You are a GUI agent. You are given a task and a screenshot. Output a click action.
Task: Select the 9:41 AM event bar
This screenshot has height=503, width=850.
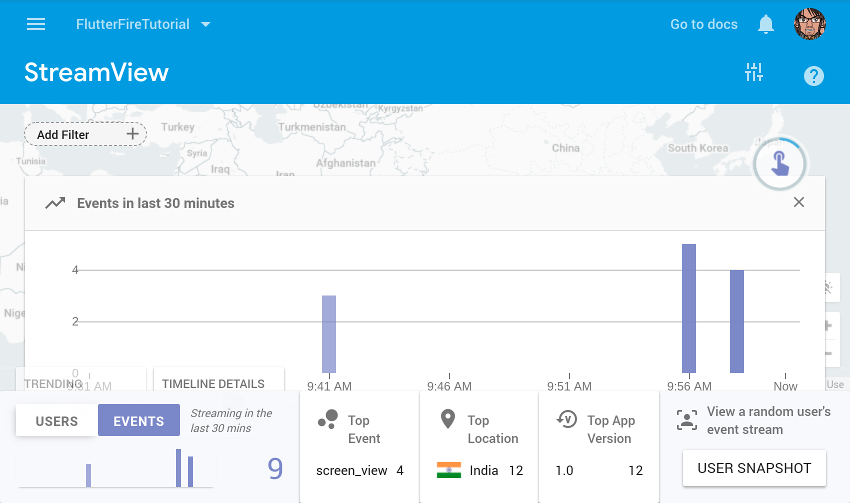tap(329, 334)
